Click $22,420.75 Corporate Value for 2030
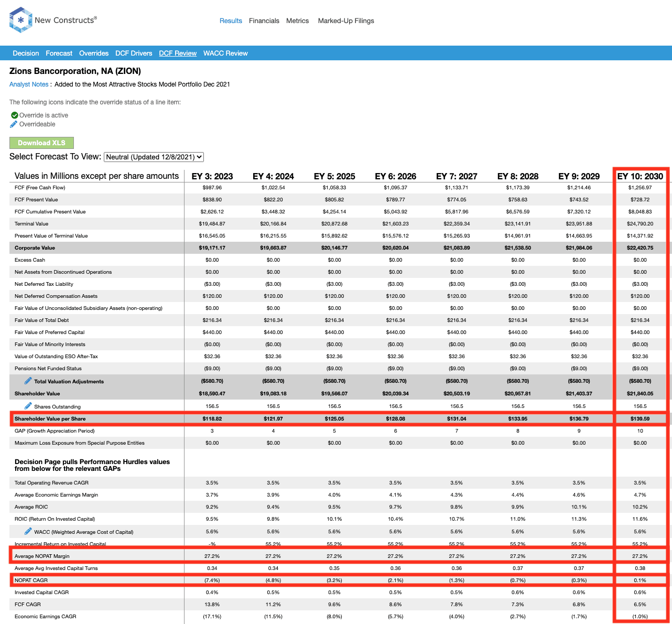 [x=640, y=248]
